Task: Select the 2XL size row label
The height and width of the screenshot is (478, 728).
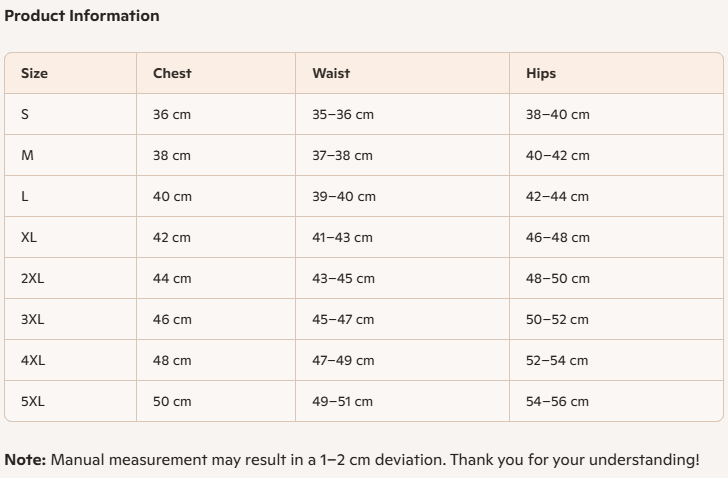Action: pyautogui.click(x=32, y=278)
